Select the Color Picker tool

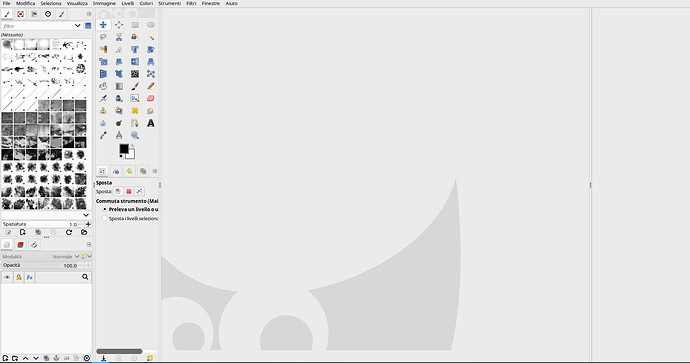(103, 136)
